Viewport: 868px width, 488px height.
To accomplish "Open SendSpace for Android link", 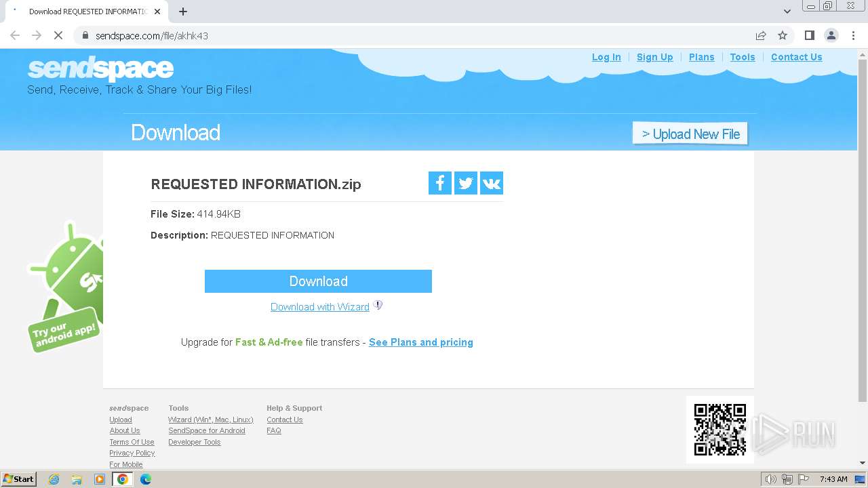I will [207, 430].
